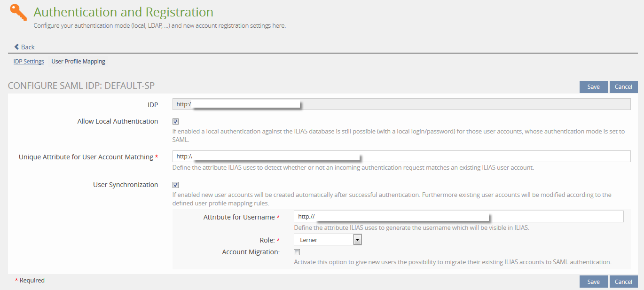Click the bottom Save button

pyautogui.click(x=593, y=282)
